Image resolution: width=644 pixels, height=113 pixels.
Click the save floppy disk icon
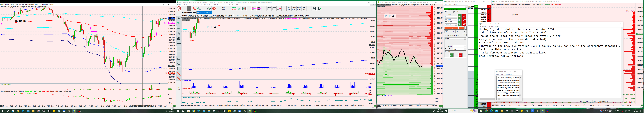(269, 8)
